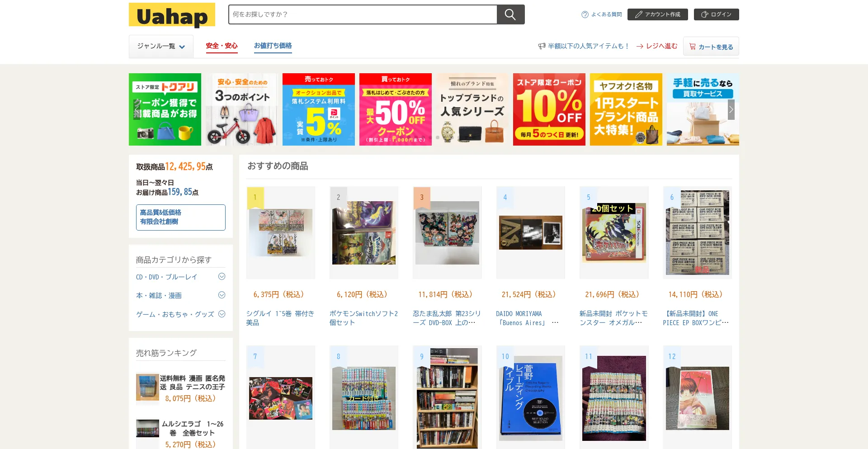The height and width of the screenshot is (449, 868).
Task: Click the アカウント作成 pencil button
Action: pos(657,14)
